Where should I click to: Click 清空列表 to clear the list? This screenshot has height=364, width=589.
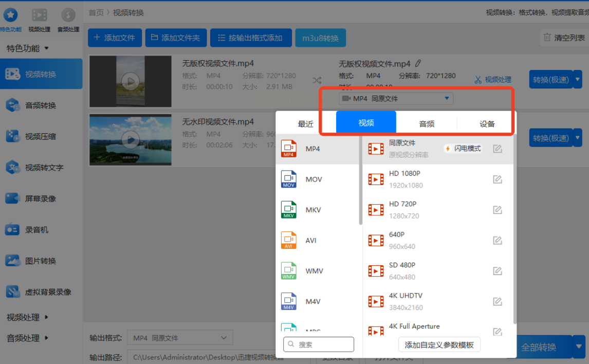click(x=564, y=38)
